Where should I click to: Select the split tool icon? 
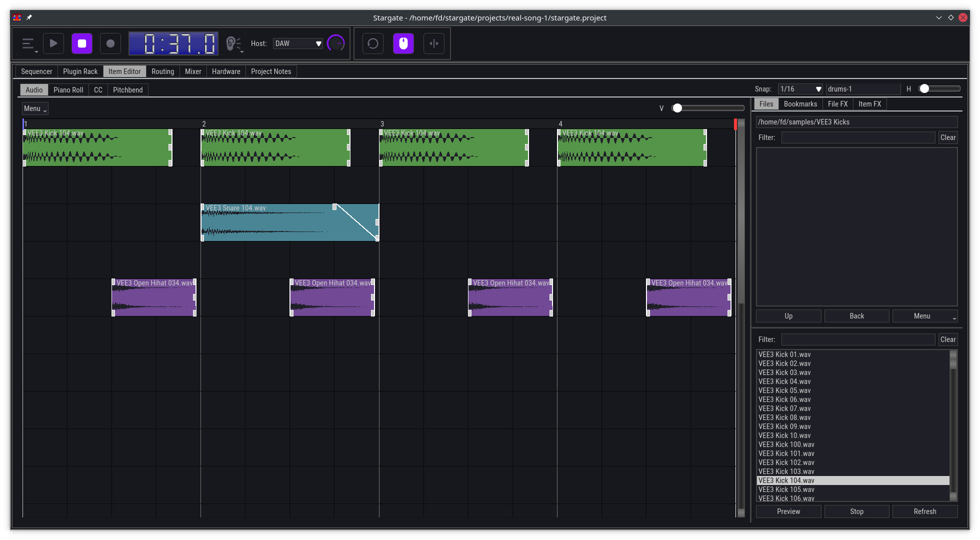click(434, 43)
